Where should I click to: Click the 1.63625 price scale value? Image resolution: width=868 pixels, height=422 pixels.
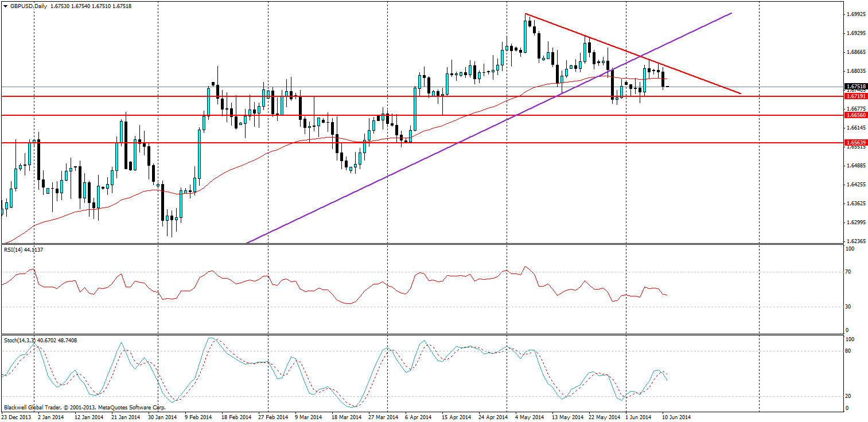coord(855,204)
